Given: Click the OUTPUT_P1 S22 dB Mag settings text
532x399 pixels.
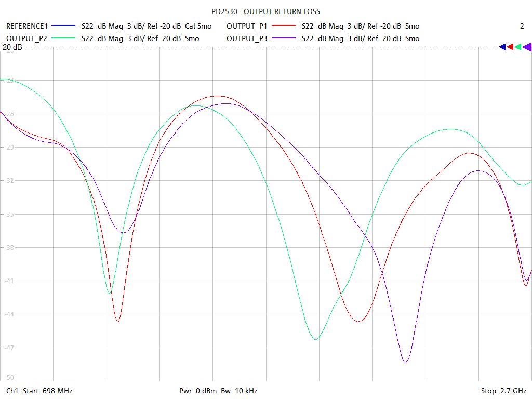Looking at the screenshot, I should tap(361, 26).
